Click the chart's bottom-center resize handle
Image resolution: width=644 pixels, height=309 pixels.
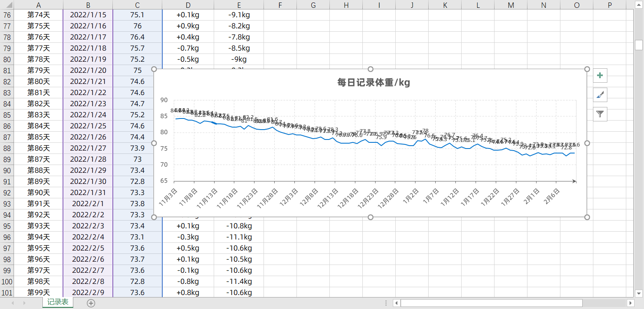[370, 217]
